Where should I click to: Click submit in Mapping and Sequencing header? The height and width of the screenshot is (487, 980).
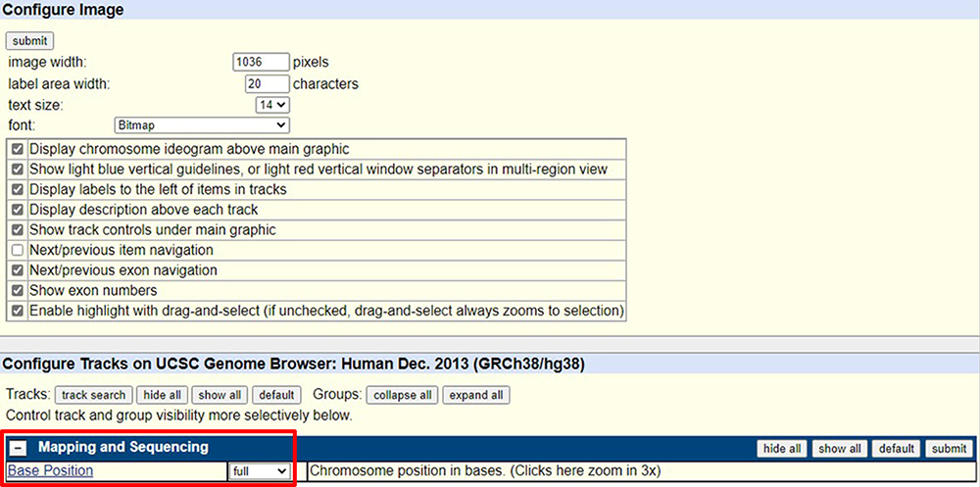(x=950, y=449)
